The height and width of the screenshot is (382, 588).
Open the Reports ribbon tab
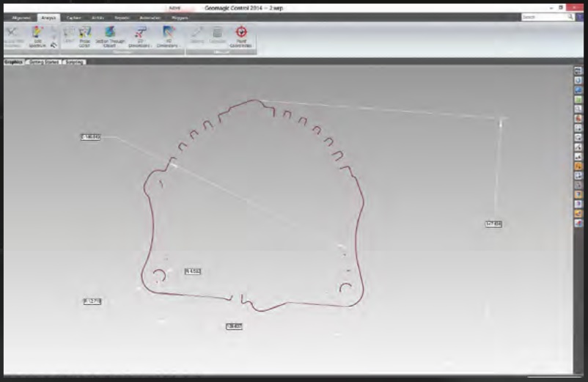pos(118,17)
